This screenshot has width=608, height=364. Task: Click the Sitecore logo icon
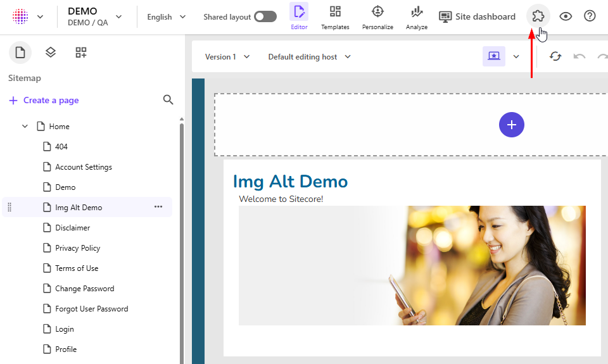(x=20, y=16)
